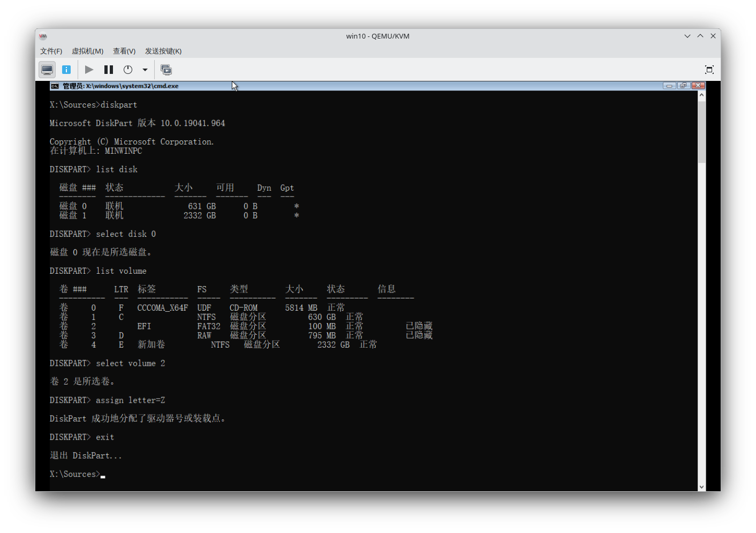Click the 'CD-ROM' volume type

click(244, 308)
